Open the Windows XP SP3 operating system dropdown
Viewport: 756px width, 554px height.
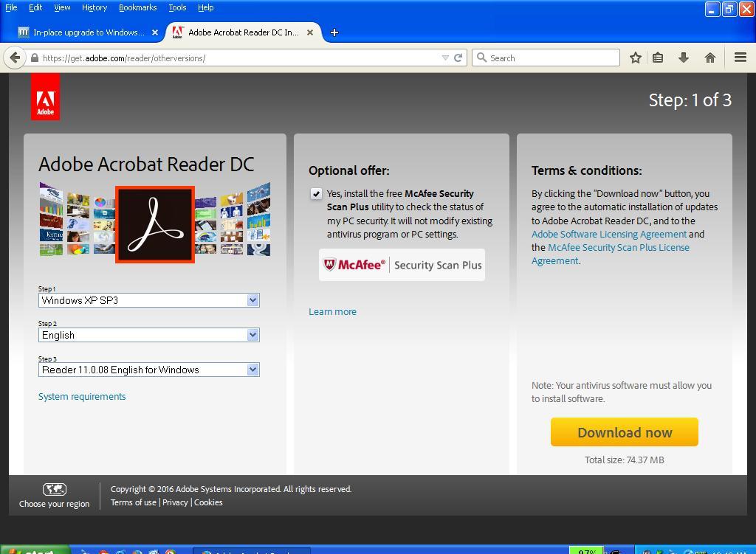149,300
